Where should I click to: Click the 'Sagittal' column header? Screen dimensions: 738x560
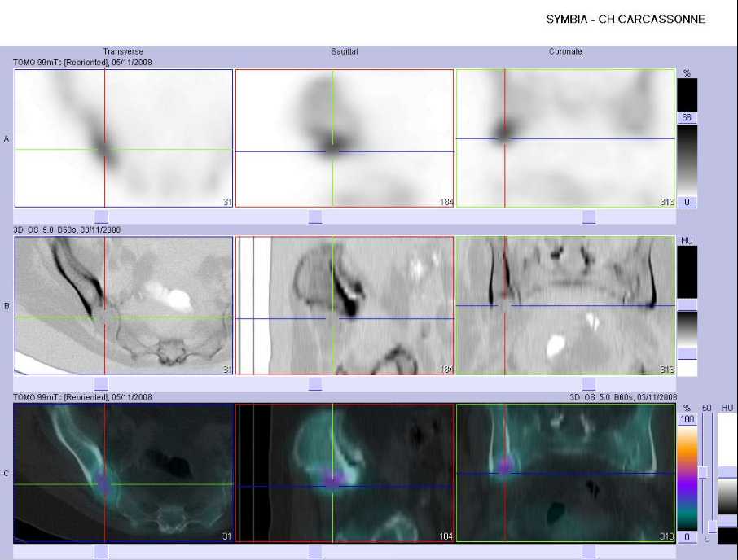point(345,52)
